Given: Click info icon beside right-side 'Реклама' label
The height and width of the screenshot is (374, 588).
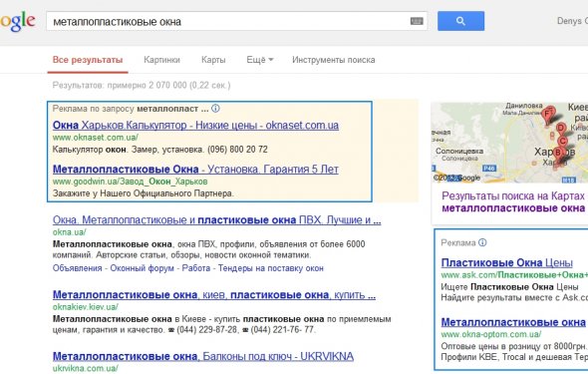Looking at the screenshot, I should point(482,242).
